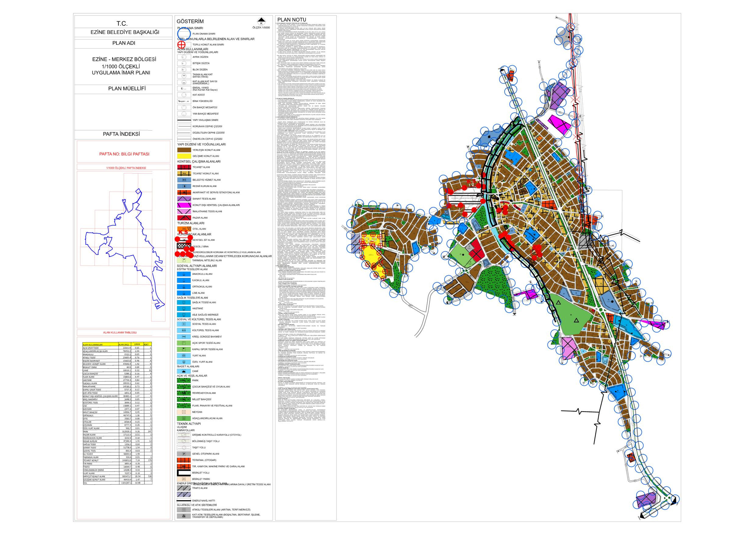Click the Yerleşik Konut Alanı brown swatch

tap(184, 150)
